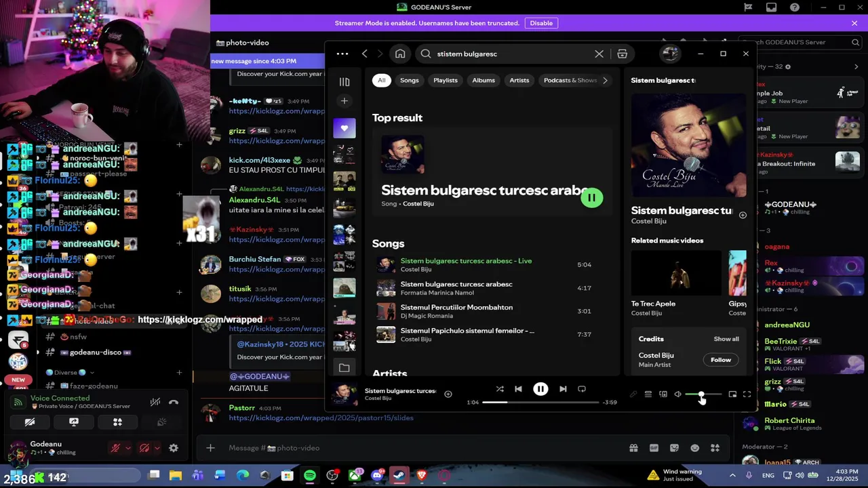Clear the Spotify search field

(599, 54)
